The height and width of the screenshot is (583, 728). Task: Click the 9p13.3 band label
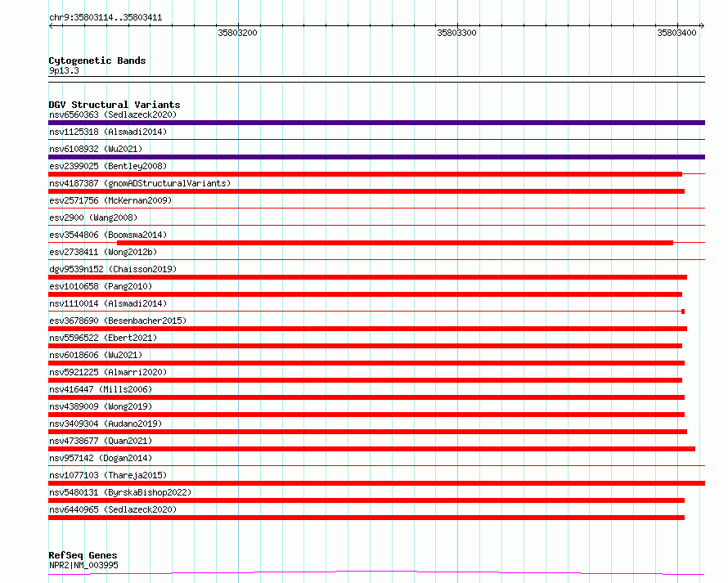[x=64, y=70]
